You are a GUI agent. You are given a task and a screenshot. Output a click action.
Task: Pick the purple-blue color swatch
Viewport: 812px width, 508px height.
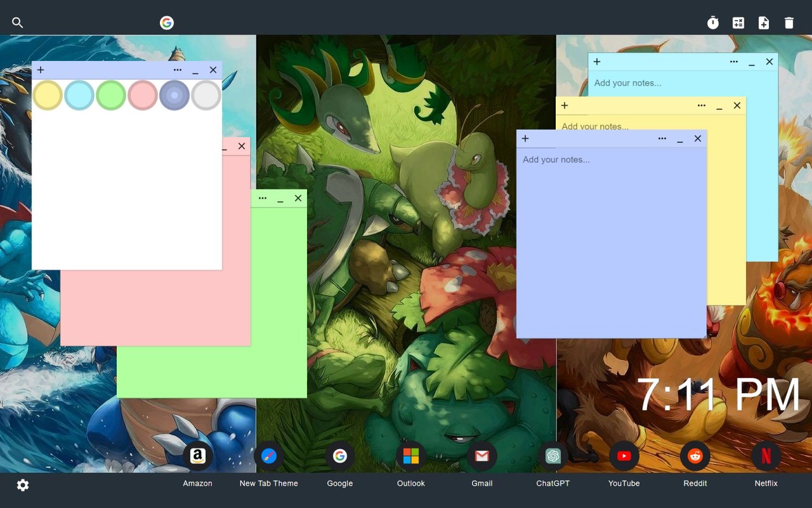[174, 95]
